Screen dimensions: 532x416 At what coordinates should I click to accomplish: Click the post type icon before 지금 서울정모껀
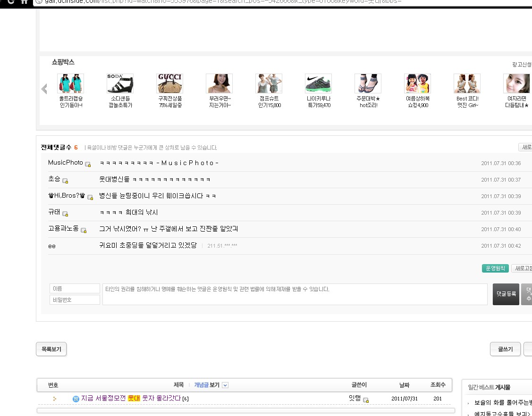tap(76, 399)
